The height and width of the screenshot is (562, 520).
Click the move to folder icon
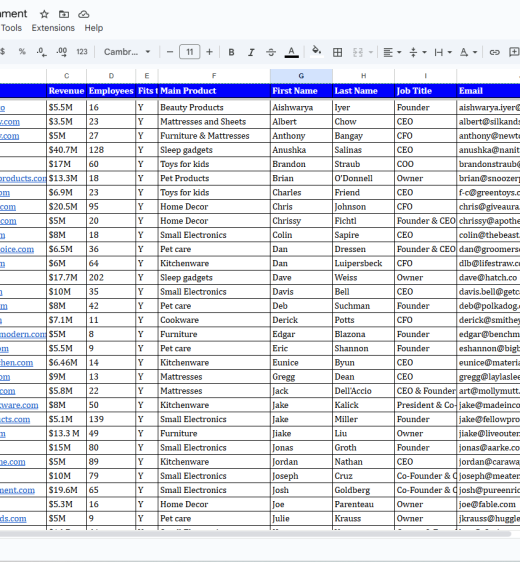(64, 14)
